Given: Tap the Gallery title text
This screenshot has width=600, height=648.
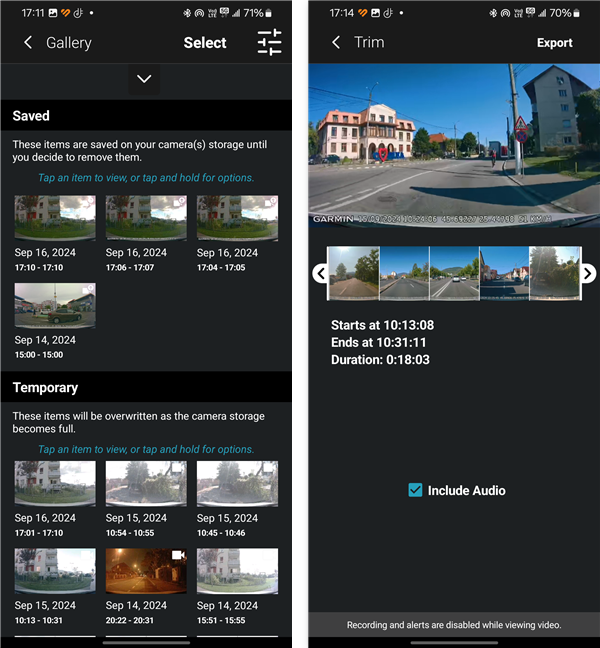Looking at the screenshot, I should click(69, 43).
